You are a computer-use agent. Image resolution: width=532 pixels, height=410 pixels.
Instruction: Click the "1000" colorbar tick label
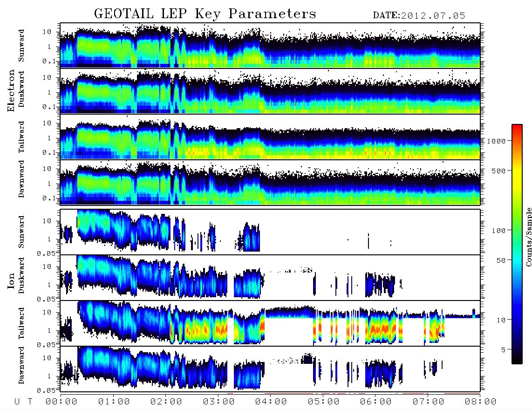[x=496, y=141]
